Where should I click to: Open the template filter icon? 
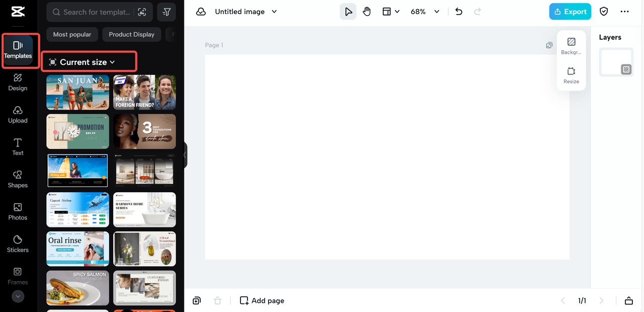point(167,12)
